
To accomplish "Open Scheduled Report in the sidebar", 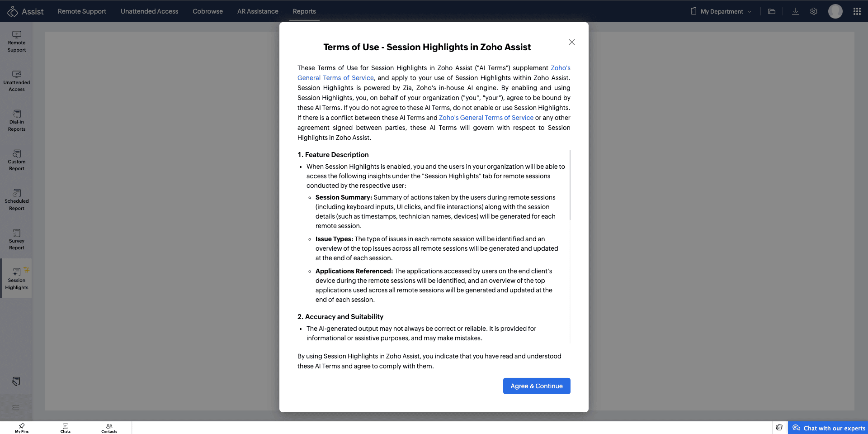I will click(x=17, y=200).
